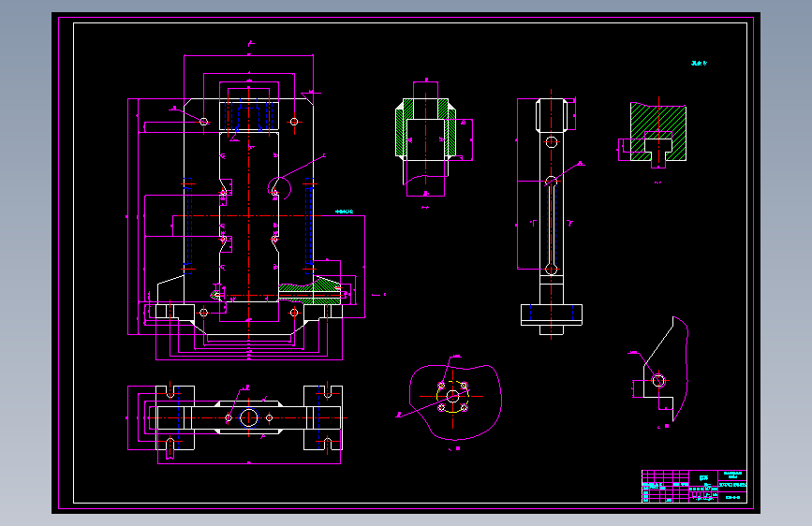The image size is (812, 526).
Task: Pick the upper-left hole of the front view
Action: click(x=203, y=122)
